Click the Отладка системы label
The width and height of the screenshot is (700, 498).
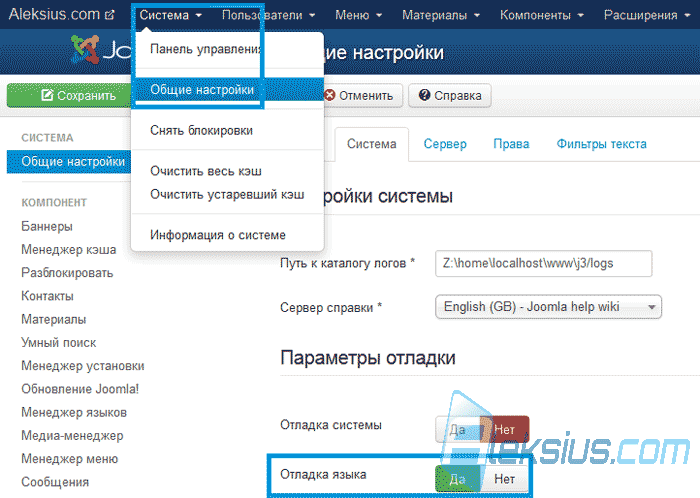(331, 425)
